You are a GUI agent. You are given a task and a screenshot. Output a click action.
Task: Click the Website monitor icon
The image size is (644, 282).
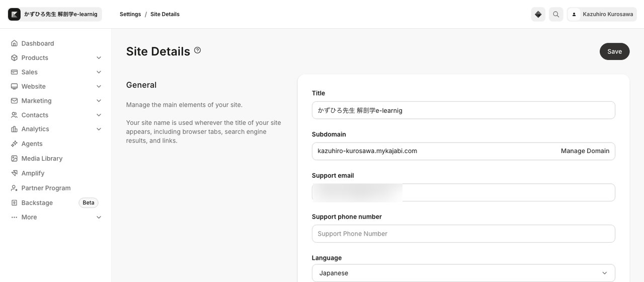pyautogui.click(x=14, y=87)
